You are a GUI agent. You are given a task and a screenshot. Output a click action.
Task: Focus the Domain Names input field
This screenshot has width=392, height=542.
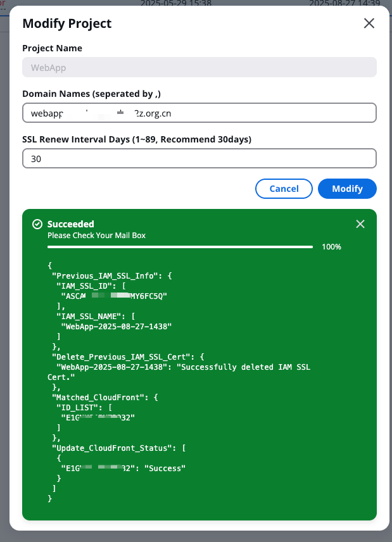(x=199, y=113)
